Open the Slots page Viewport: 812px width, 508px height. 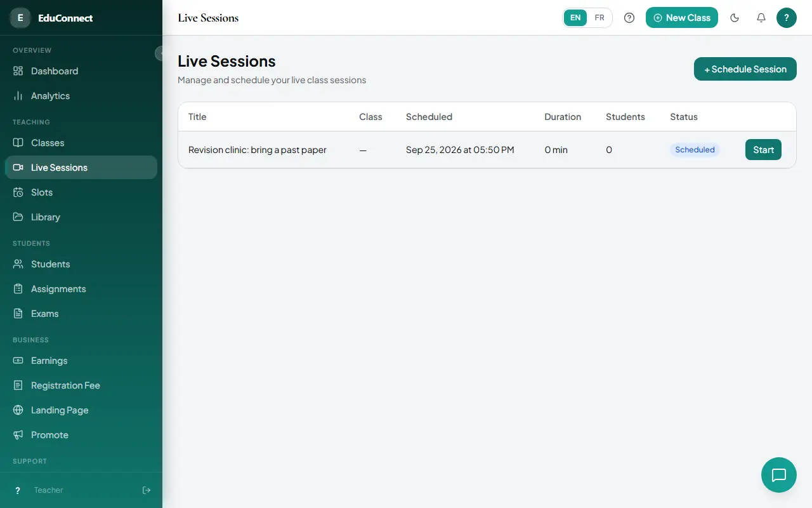[81, 192]
